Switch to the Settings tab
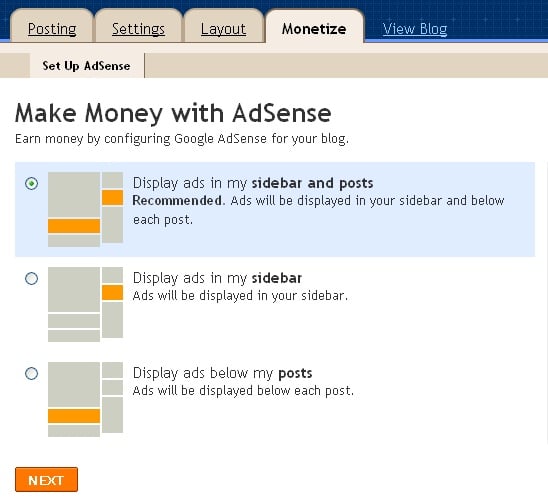This screenshot has height=502, width=548. pyautogui.click(x=138, y=29)
